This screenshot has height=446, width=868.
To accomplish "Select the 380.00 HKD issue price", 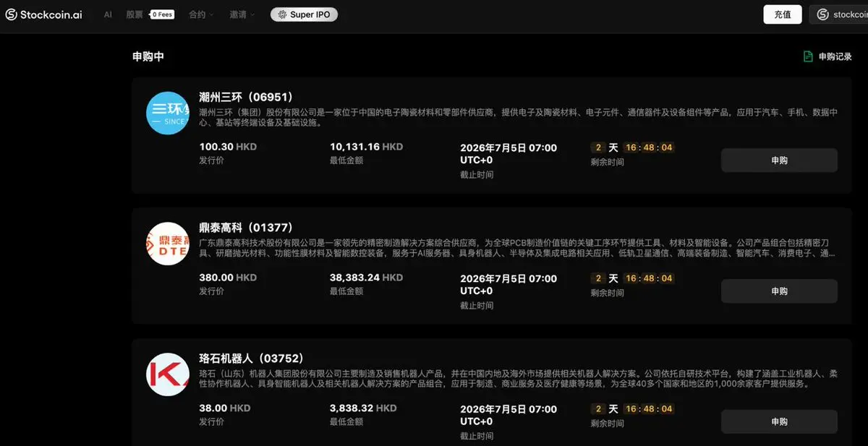I will (x=228, y=278).
